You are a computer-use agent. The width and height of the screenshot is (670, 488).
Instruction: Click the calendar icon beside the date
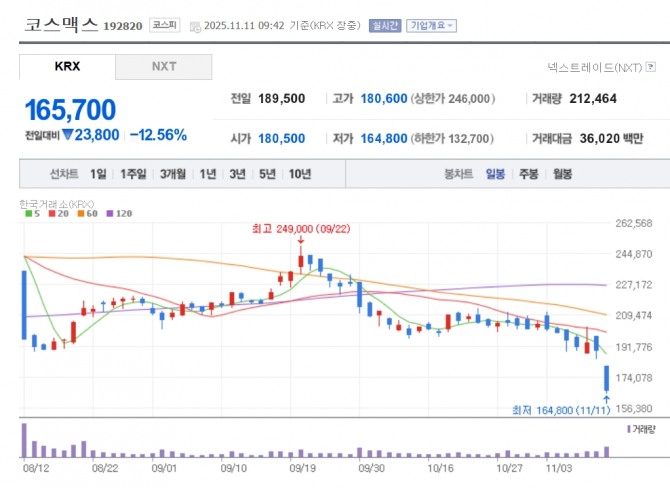coord(195,26)
